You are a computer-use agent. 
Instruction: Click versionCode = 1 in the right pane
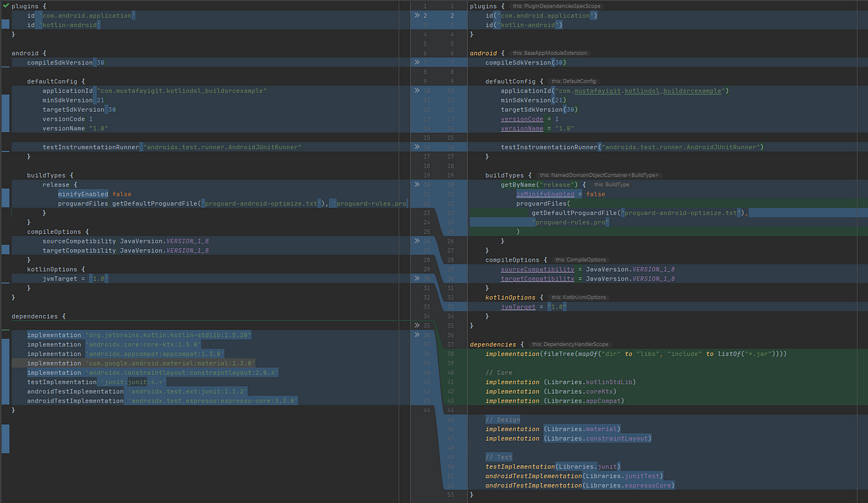[x=530, y=119]
